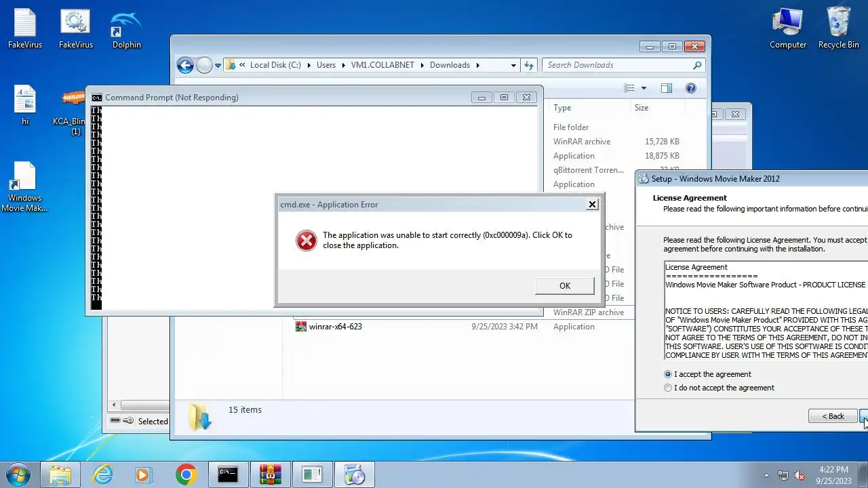Screen dimensions: 868x488
Task: Click the 'WinRAR ZIP archive' type cell
Action: pyautogui.click(x=589, y=312)
